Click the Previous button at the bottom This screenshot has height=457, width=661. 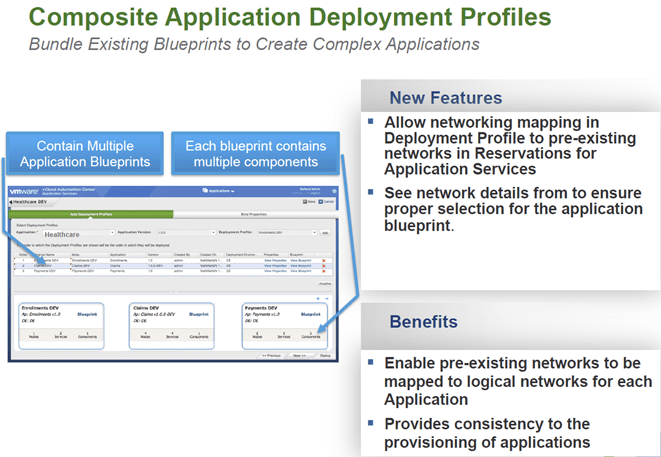(x=269, y=354)
